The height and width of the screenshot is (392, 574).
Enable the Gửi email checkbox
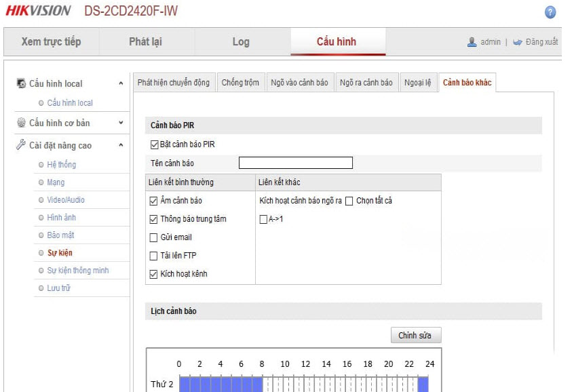(153, 237)
